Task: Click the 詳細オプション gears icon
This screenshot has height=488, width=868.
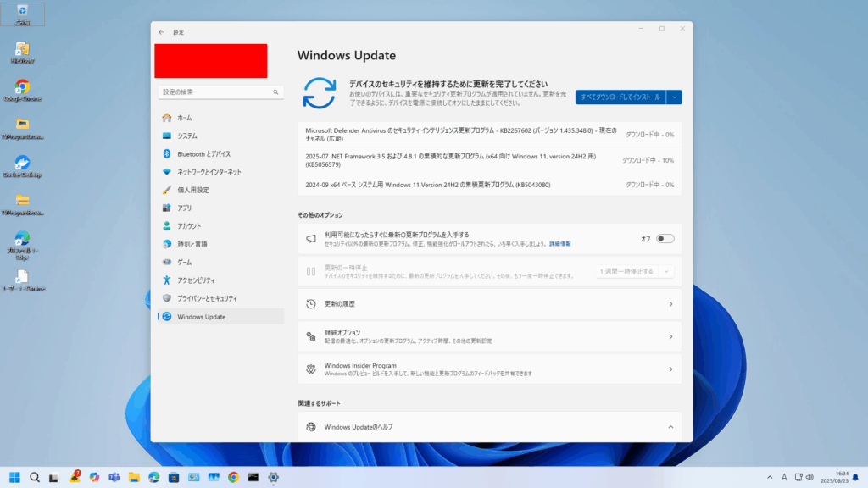Action: (x=311, y=336)
